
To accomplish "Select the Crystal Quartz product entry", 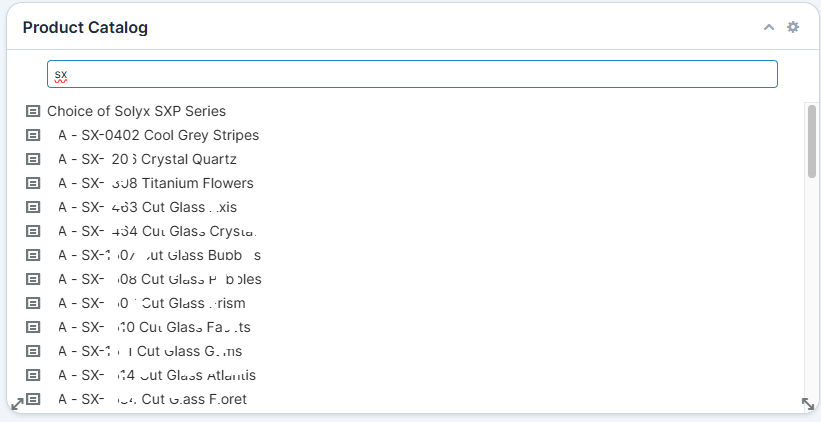I will pos(147,159).
